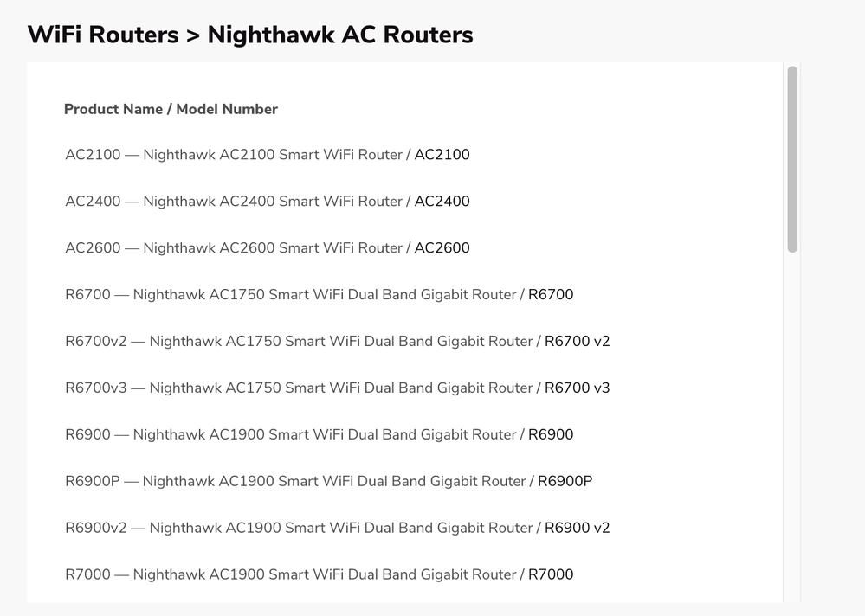Open the black 'R6700 v2' model link
The height and width of the screenshot is (616, 865).
click(x=577, y=342)
